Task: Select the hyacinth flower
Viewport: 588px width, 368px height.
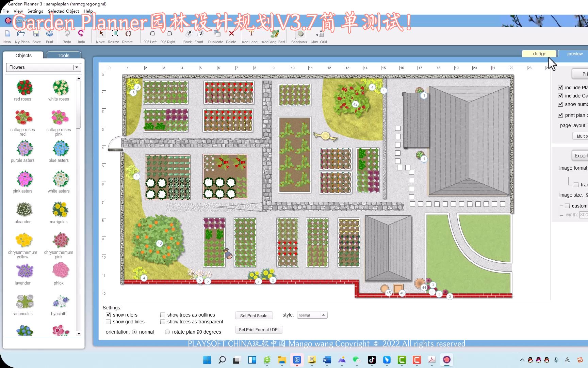Action: tap(61, 302)
